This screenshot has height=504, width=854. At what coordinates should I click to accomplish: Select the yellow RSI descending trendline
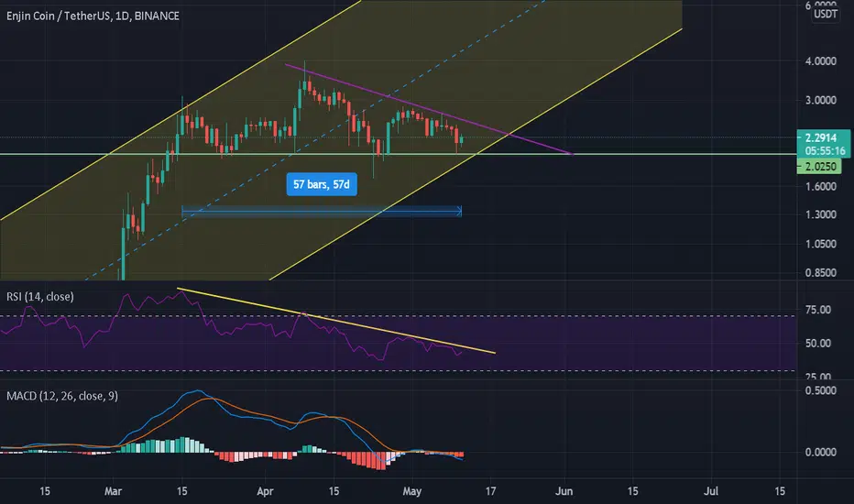(x=336, y=321)
